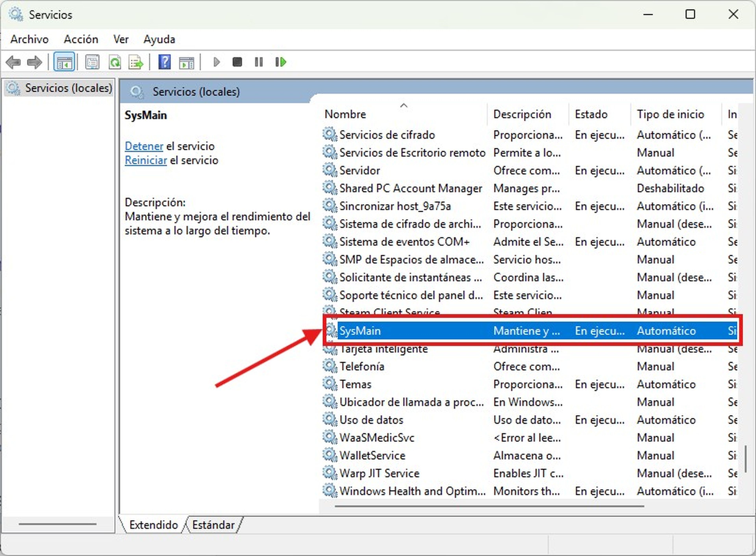756x556 pixels.
Task: Click the Reiniciar service link
Action: 146,160
